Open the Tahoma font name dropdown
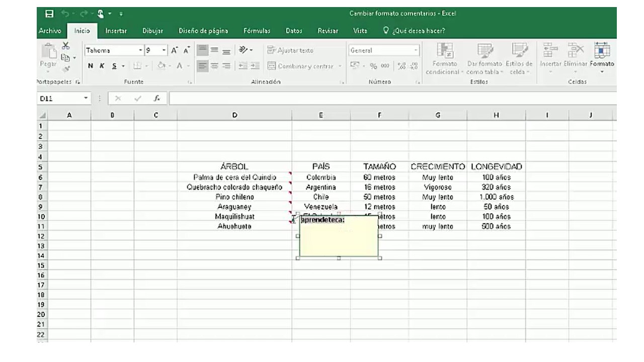 click(140, 50)
